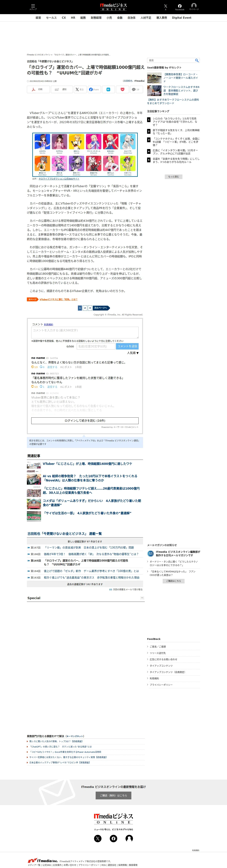Expand ranking with もっと読む button
227x868 pixels.
pos(173,177)
